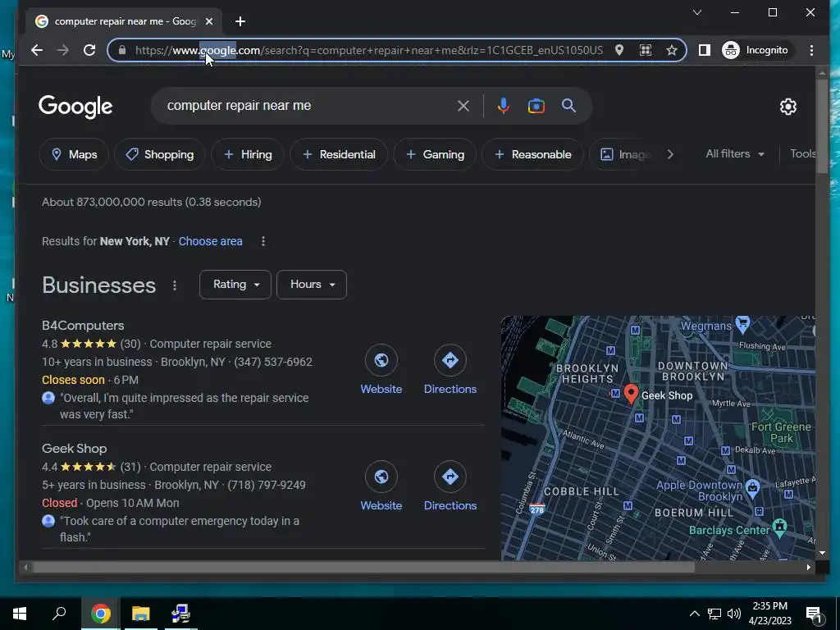840x630 pixels.
Task: Open a new browser tab
Action: click(x=240, y=21)
